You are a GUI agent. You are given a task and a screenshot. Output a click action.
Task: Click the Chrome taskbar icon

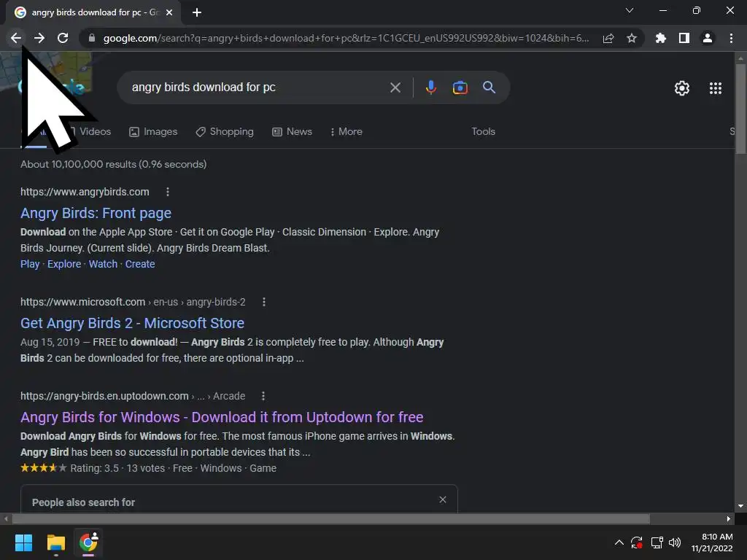(88, 542)
